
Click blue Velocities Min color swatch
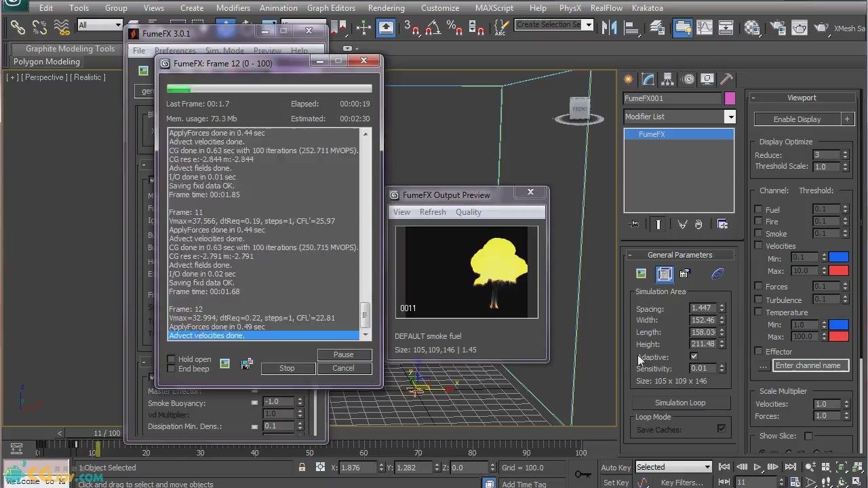838,258
